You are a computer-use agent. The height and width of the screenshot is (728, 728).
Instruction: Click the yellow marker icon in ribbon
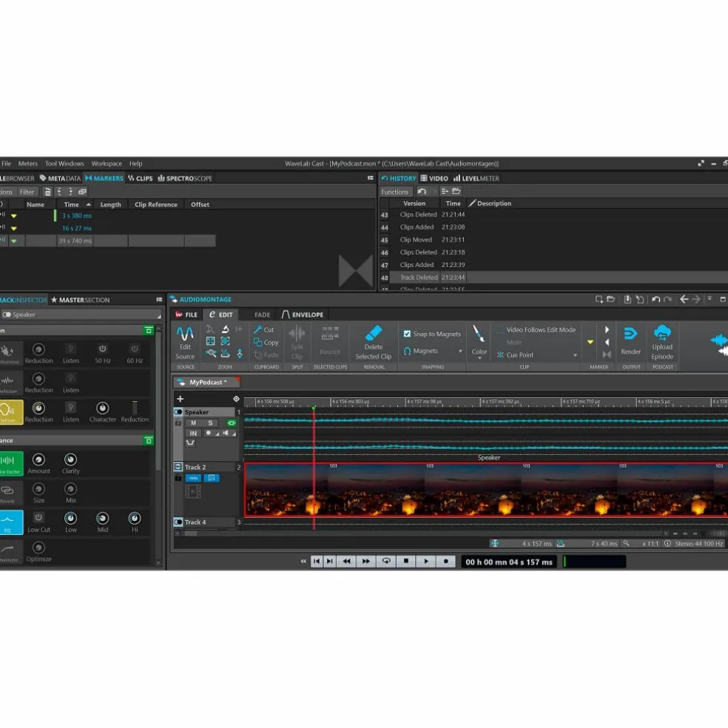coord(590,343)
